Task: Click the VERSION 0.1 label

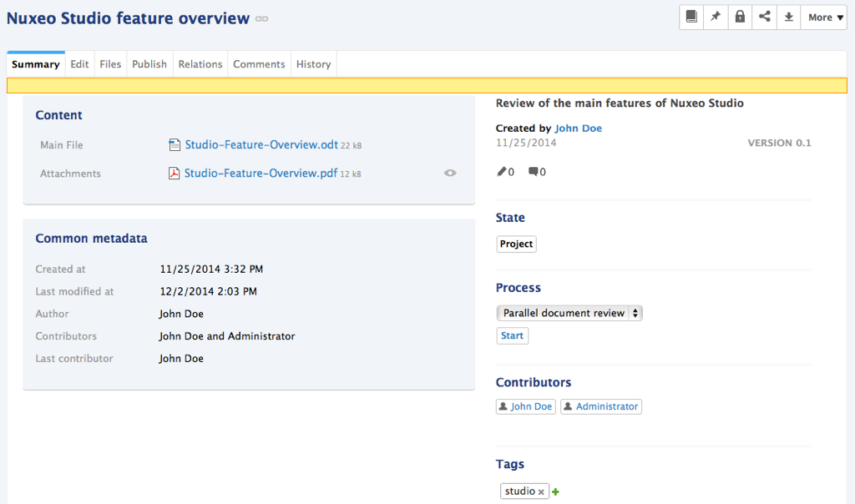Action: (779, 143)
